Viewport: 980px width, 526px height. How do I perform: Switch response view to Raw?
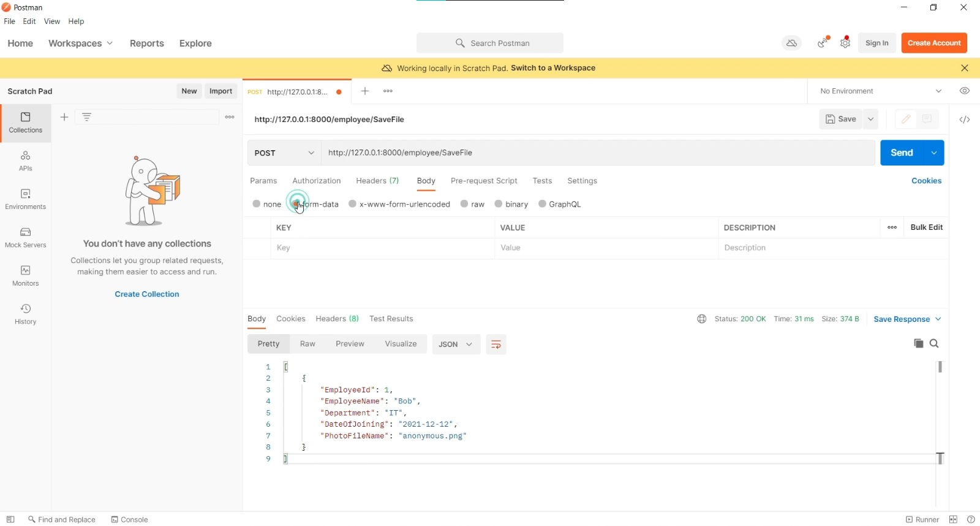pos(308,345)
